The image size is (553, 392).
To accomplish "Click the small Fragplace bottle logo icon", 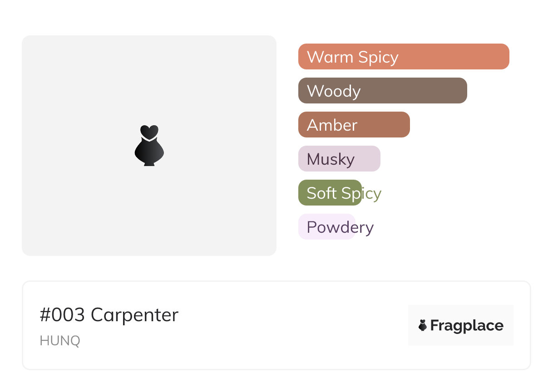I will point(423,325).
